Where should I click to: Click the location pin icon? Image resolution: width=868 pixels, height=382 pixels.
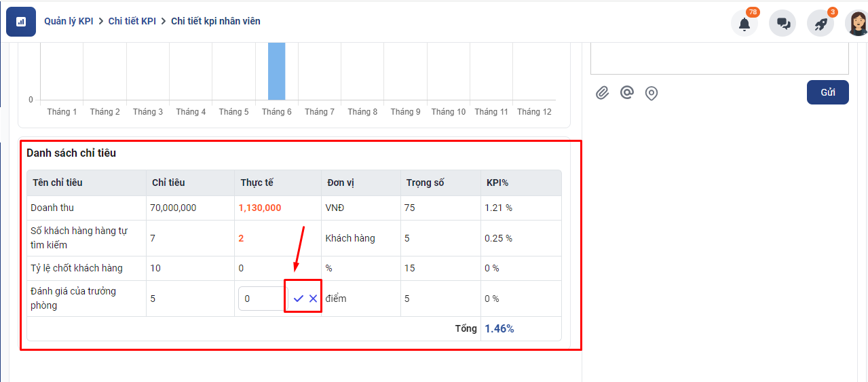click(x=652, y=93)
